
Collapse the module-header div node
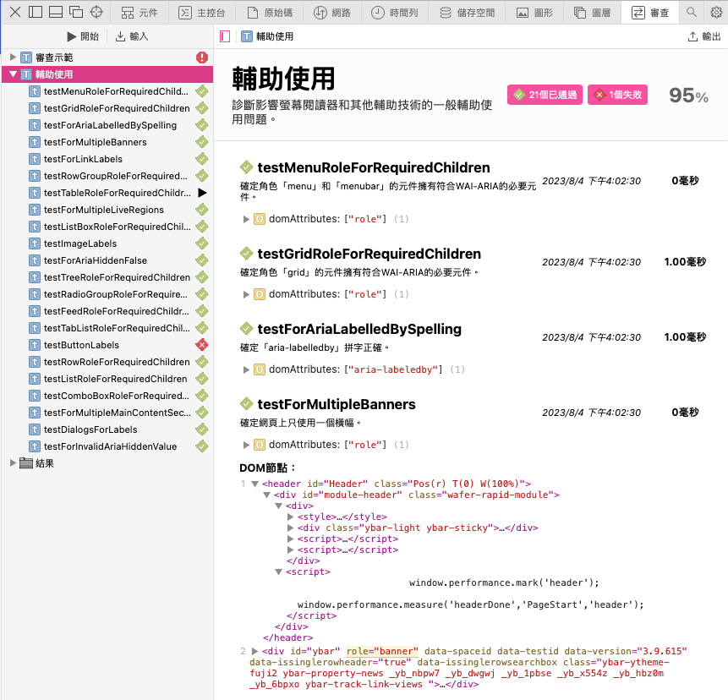click(x=266, y=495)
